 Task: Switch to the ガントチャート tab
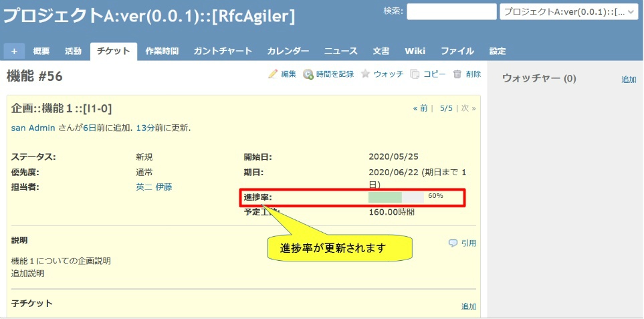point(223,51)
